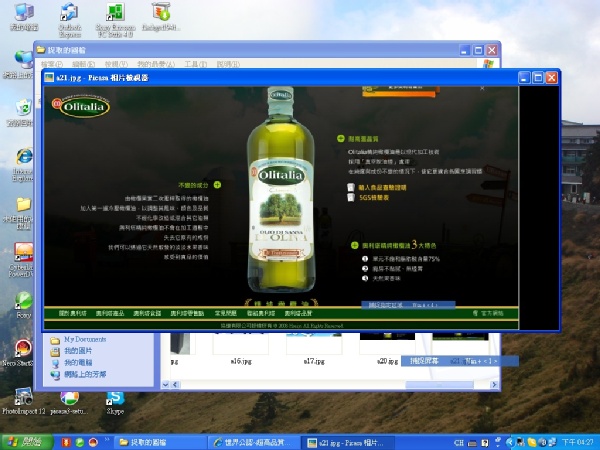Viewport: 600px width, 450px height.
Task: Select the a16.jpg thumbnail in Explorer
Action: point(241,348)
